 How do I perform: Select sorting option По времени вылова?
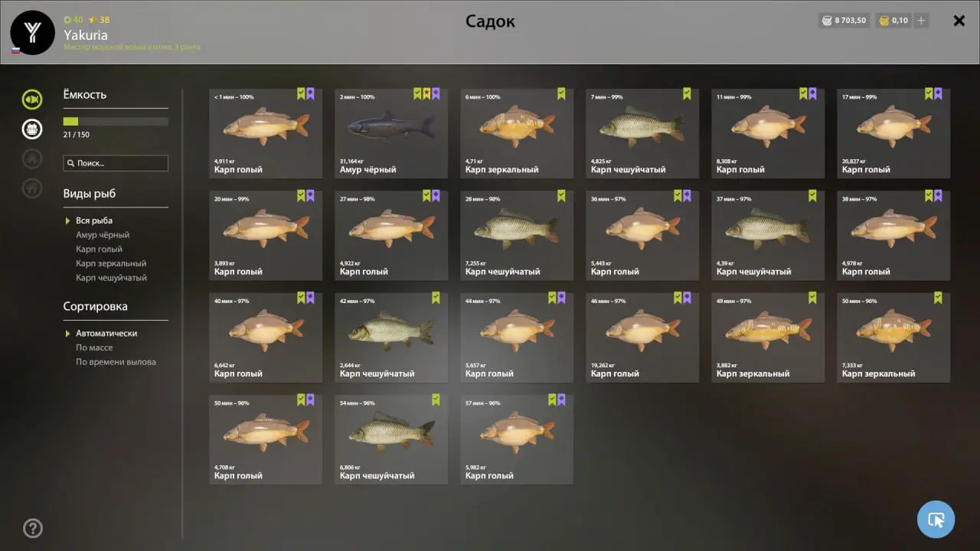pyautogui.click(x=116, y=362)
